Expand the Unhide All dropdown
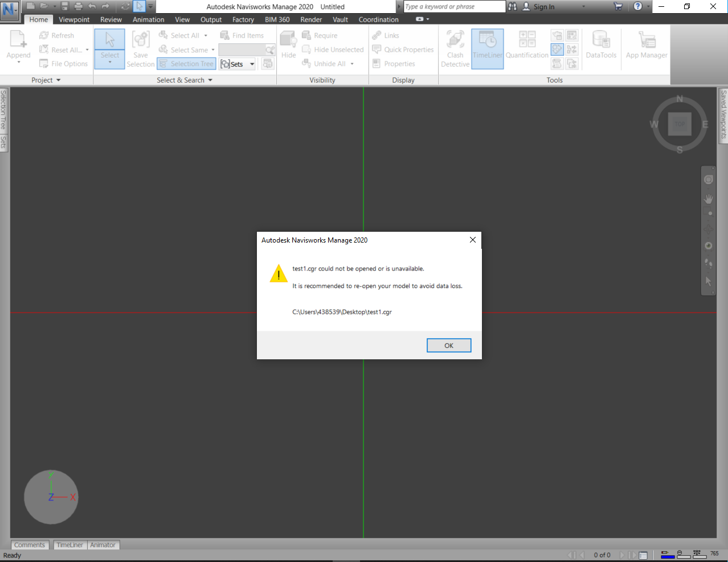The image size is (728, 562). pyautogui.click(x=352, y=63)
